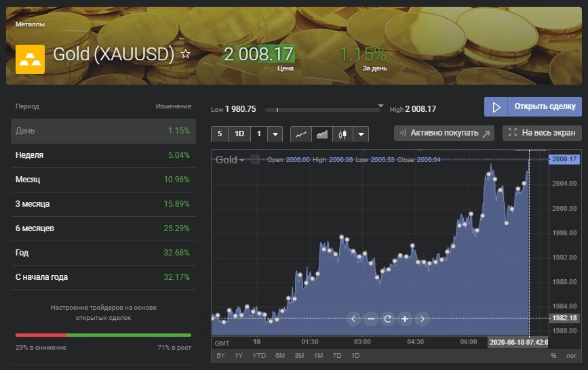Set chart range to 1M

click(x=317, y=356)
